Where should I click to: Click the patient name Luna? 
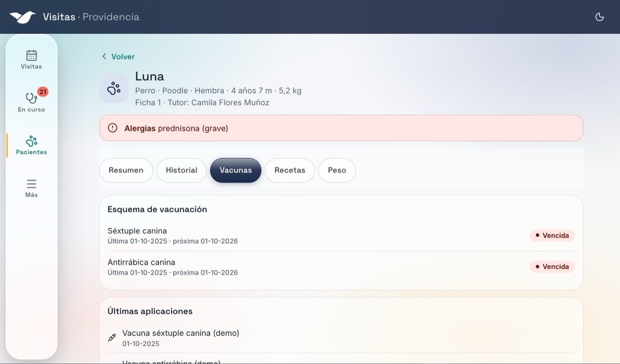click(150, 77)
